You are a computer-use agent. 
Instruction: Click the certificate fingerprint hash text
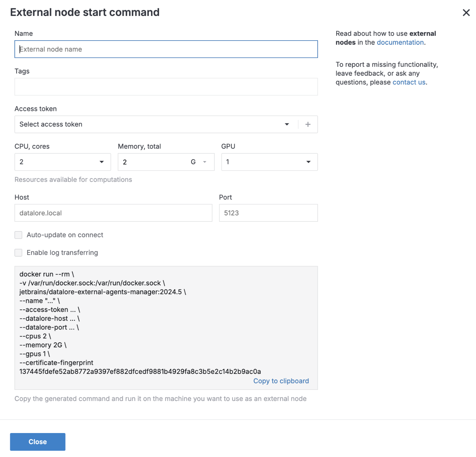[140, 372]
